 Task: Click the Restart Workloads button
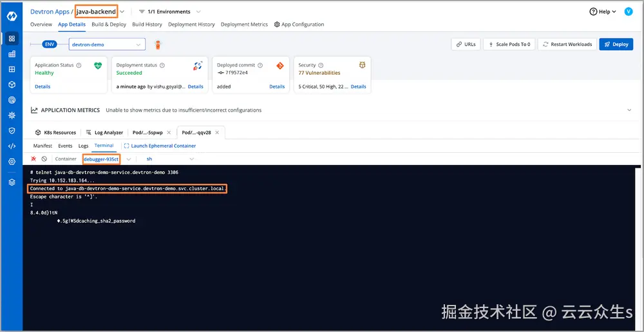(567, 44)
